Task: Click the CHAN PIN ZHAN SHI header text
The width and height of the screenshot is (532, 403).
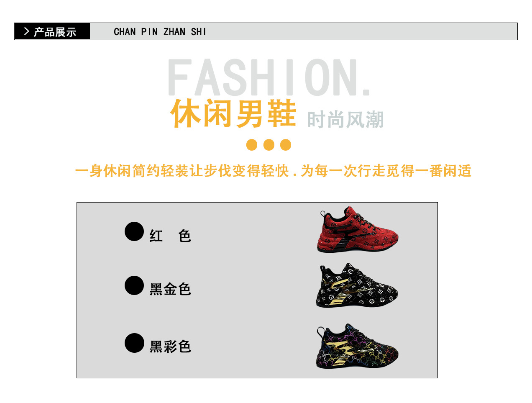Action: [x=160, y=32]
